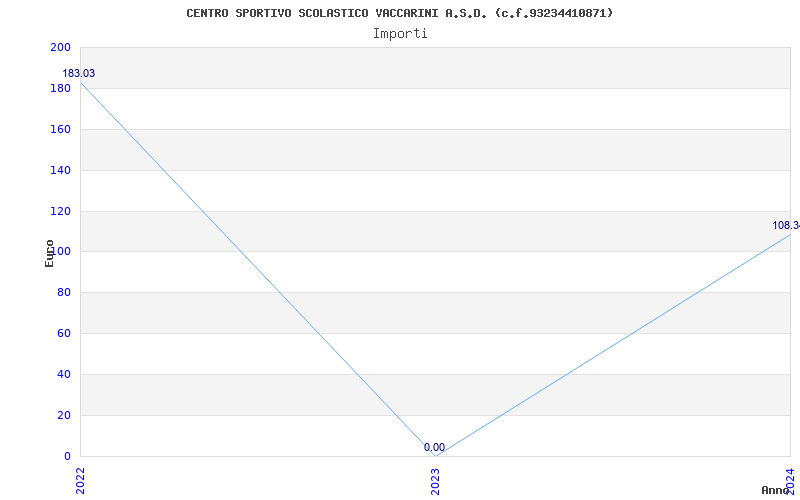Click the 120 y-axis tick label

pyautogui.click(x=60, y=211)
